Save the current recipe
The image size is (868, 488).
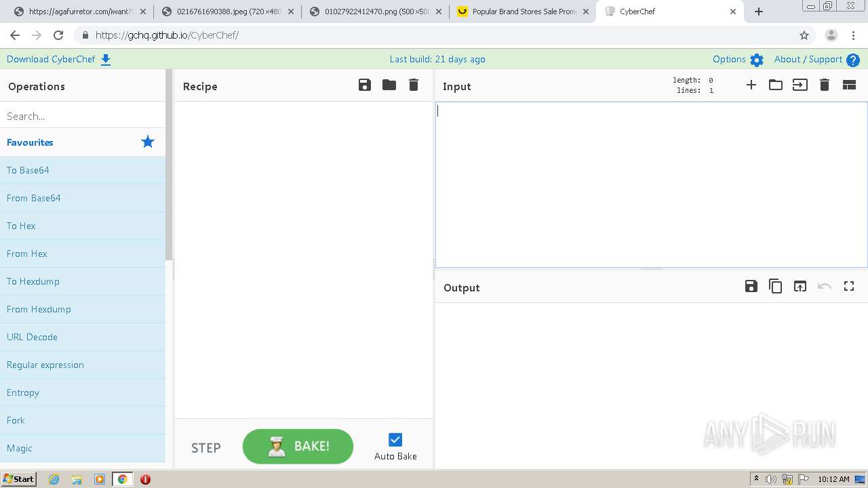365,85
